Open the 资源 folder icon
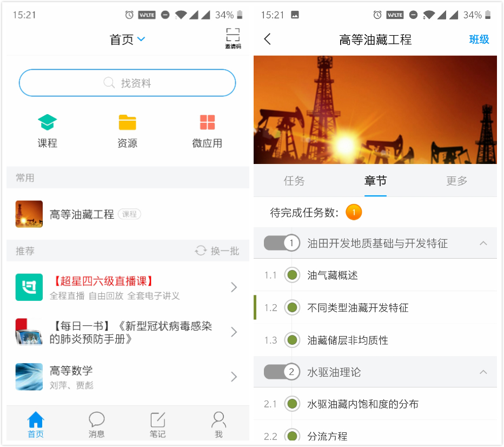The height and width of the screenshot is (447, 504). click(127, 123)
